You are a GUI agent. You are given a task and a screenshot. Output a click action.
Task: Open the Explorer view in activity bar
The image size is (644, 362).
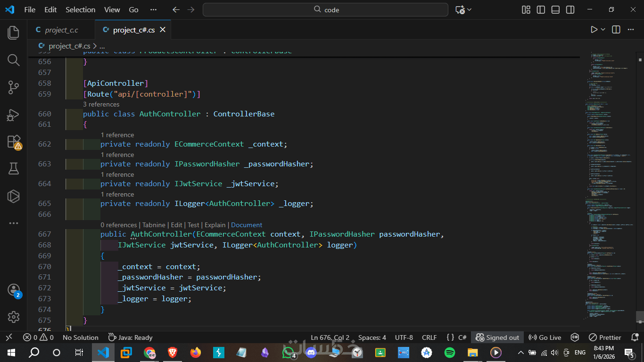point(13,33)
